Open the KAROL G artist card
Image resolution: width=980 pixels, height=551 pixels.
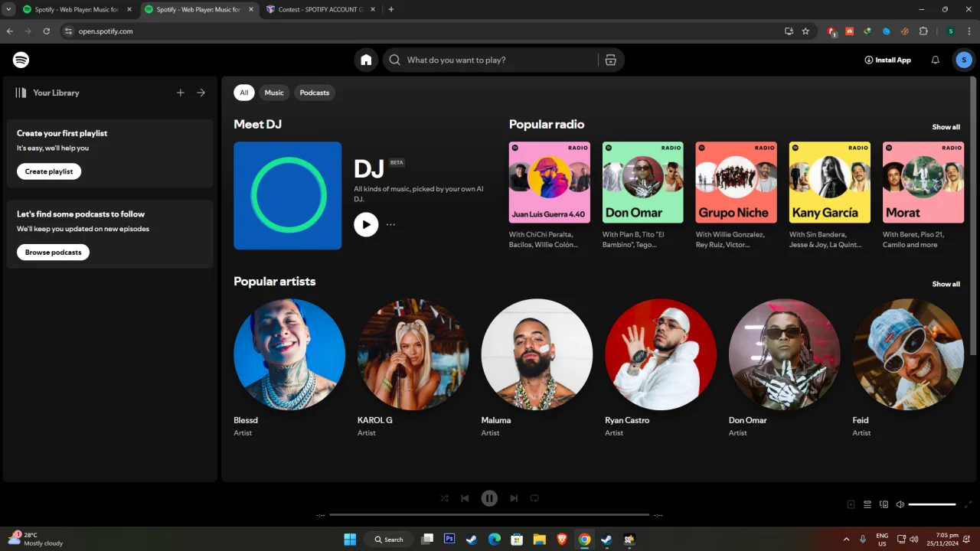click(x=413, y=370)
